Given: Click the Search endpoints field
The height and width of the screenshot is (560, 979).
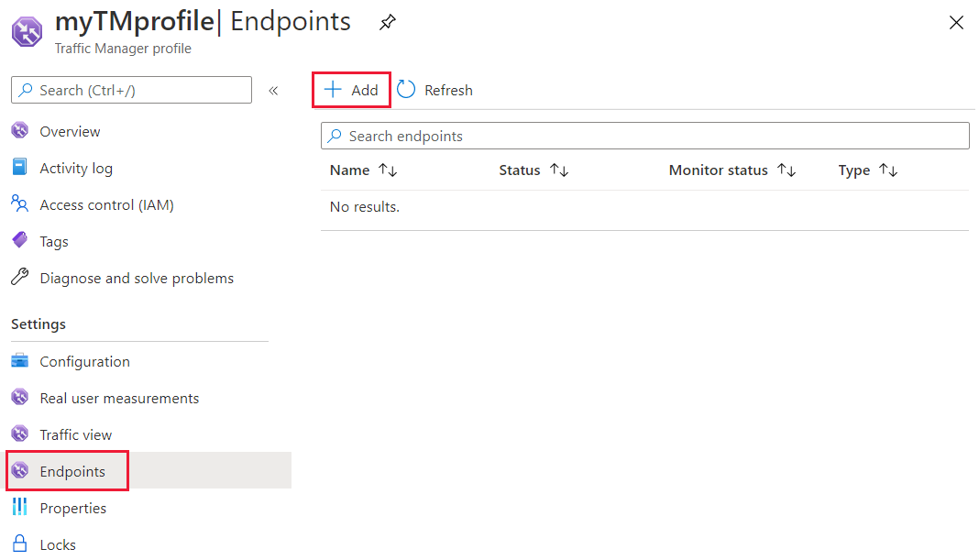Looking at the screenshot, I should coord(644,136).
